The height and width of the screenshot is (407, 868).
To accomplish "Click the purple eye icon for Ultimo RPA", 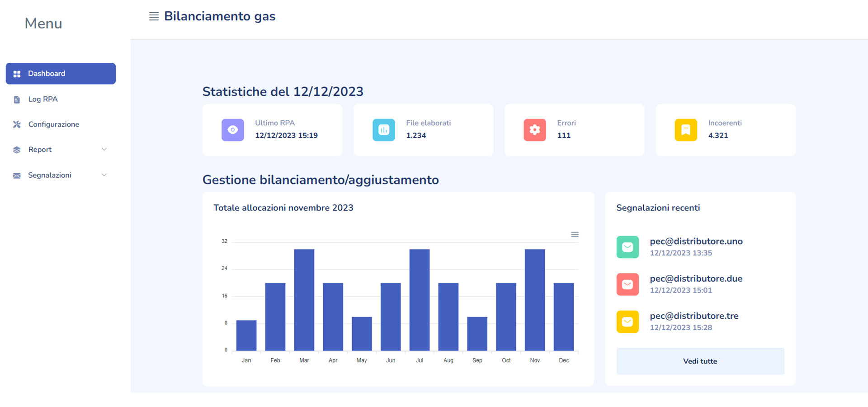I will click(232, 130).
